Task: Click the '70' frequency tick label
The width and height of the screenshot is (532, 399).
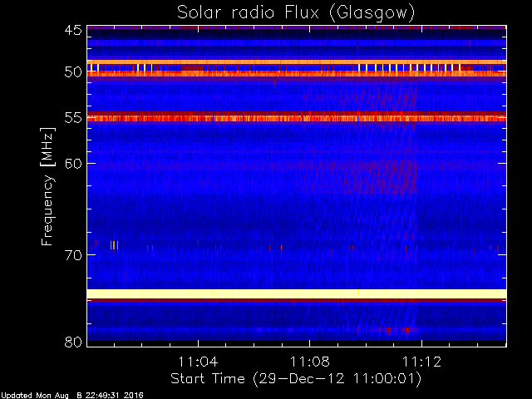Action: click(73, 255)
